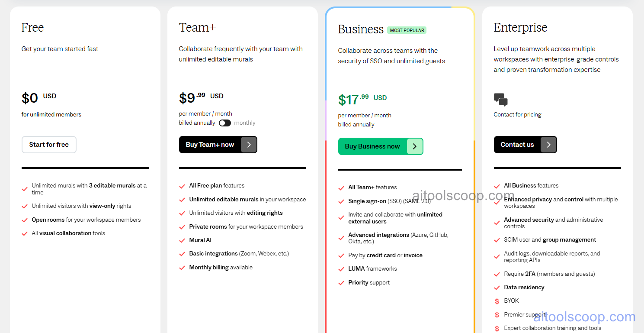Click the dollar icon beside BYOK
Viewport: 644px width, 333px height.
pos(497,301)
